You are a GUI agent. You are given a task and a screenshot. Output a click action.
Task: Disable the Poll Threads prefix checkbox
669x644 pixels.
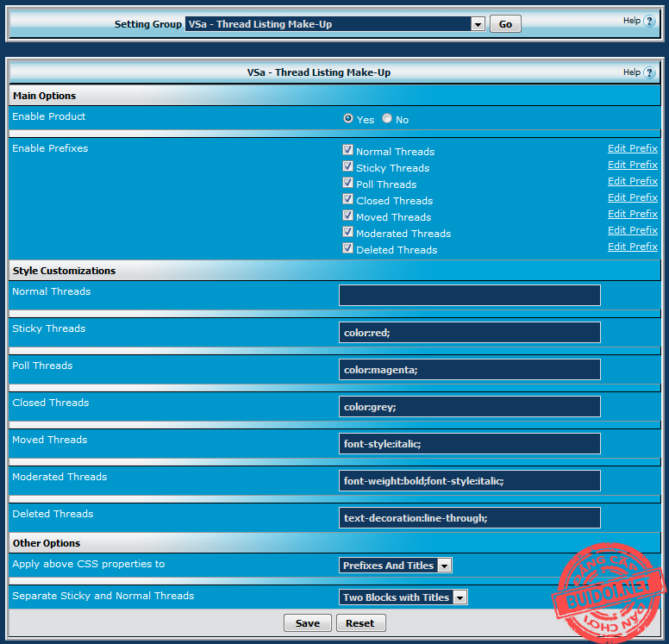[x=348, y=183]
